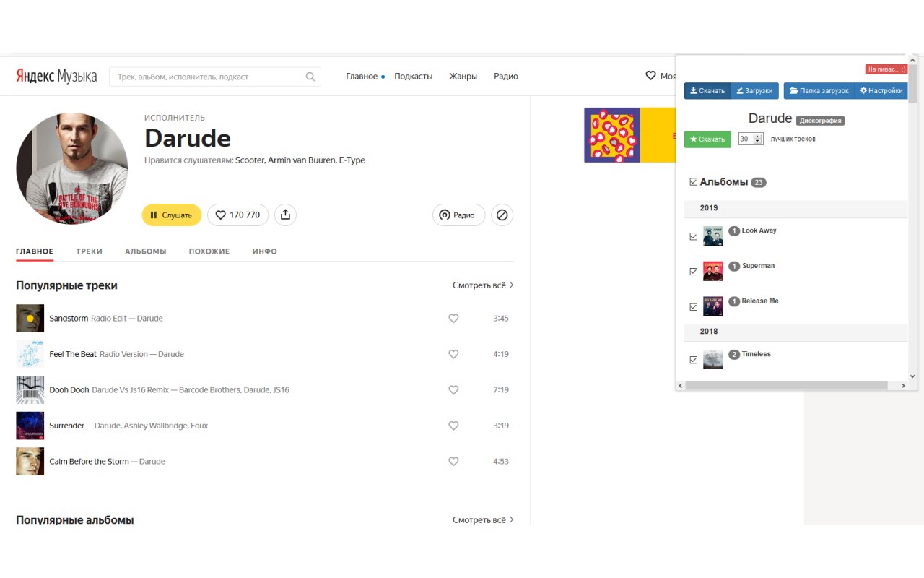Open the Look Away album thumbnail

tap(712, 236)
